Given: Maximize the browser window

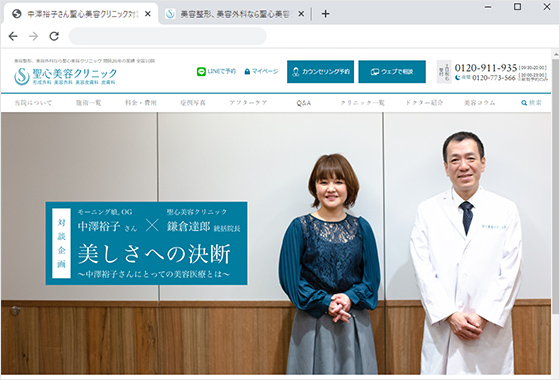Looking at the screenshot, I should tap(517, 7).
